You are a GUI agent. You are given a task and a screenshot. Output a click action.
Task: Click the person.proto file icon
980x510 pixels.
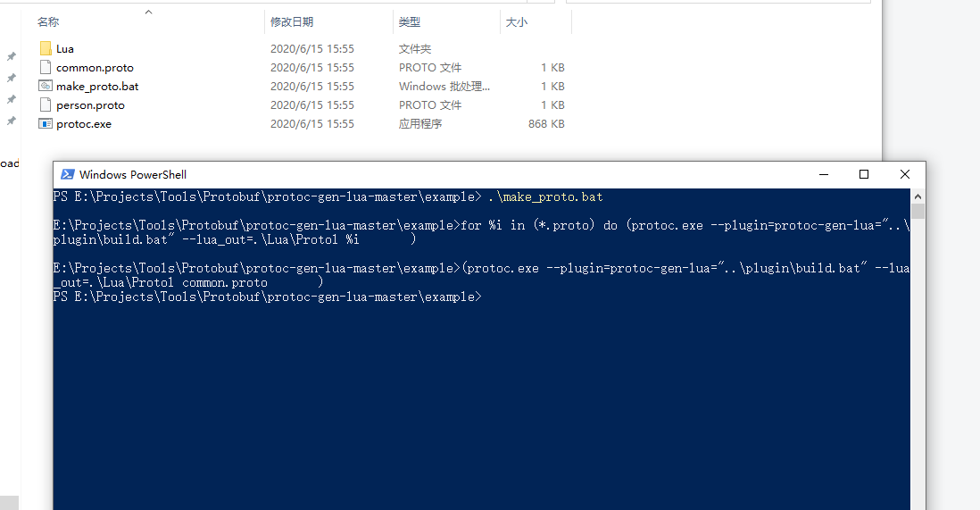pos(46,105)
